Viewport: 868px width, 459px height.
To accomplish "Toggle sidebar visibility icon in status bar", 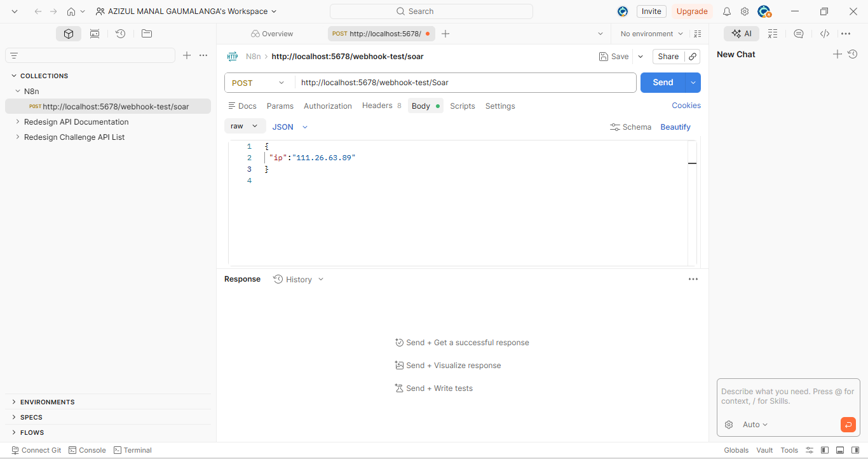I will click(x=825, y=450).
